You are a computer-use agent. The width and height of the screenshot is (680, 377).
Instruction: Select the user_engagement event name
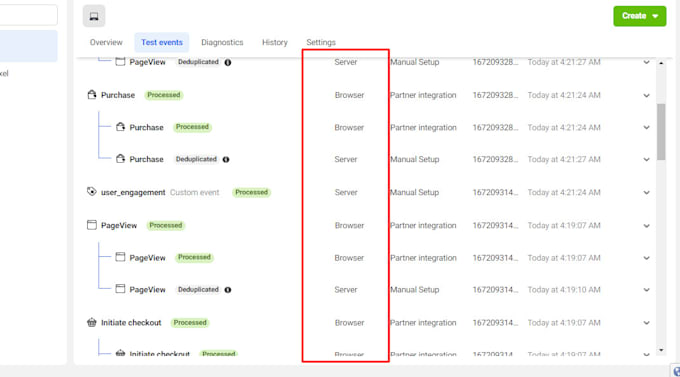(133, 192)
